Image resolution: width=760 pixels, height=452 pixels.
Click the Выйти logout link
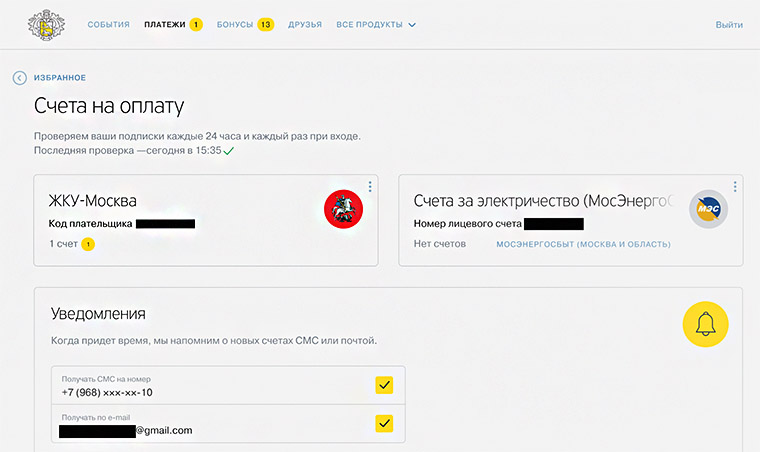(729, 25)
